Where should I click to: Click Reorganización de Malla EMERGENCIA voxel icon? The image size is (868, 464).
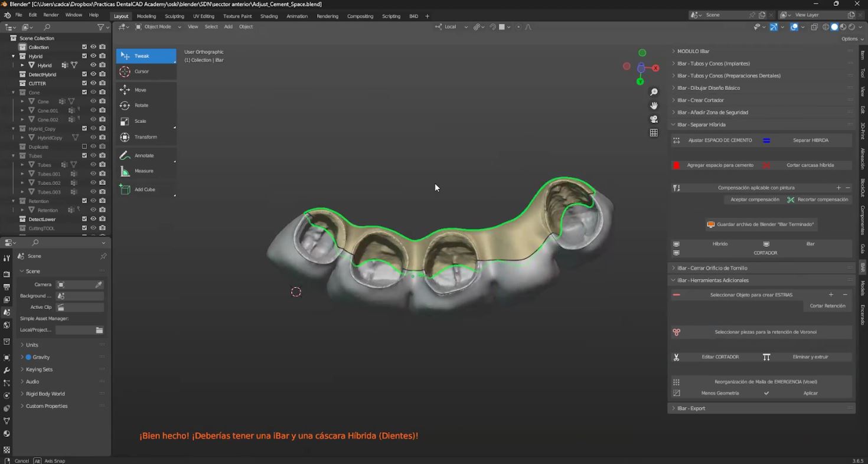tap(677, 382)
